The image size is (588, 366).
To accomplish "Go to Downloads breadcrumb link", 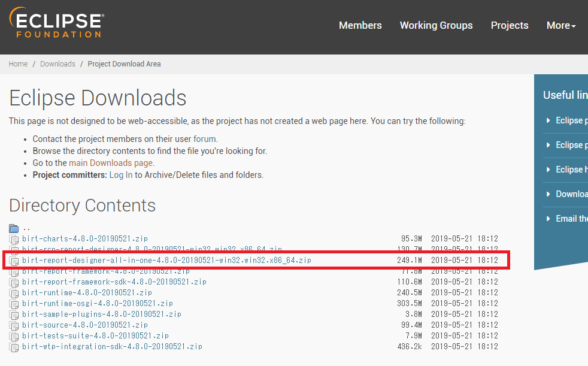I will point(57,63).
